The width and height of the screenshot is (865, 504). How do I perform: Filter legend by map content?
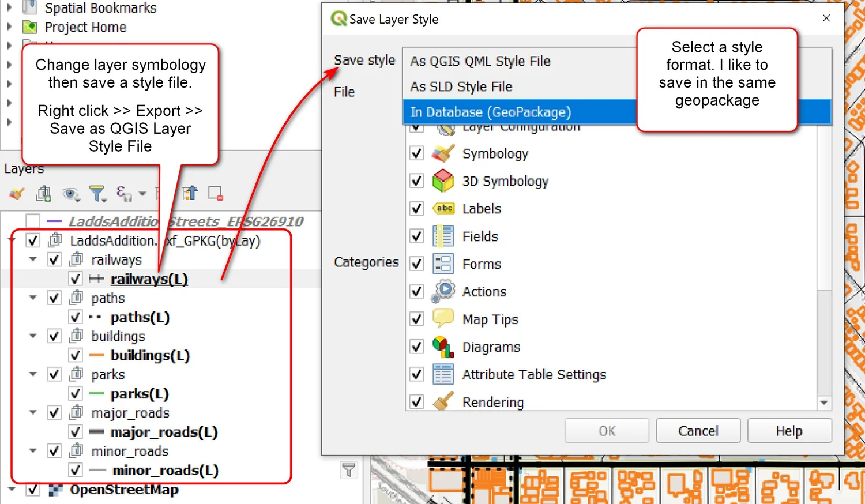[x=98, y=193]
